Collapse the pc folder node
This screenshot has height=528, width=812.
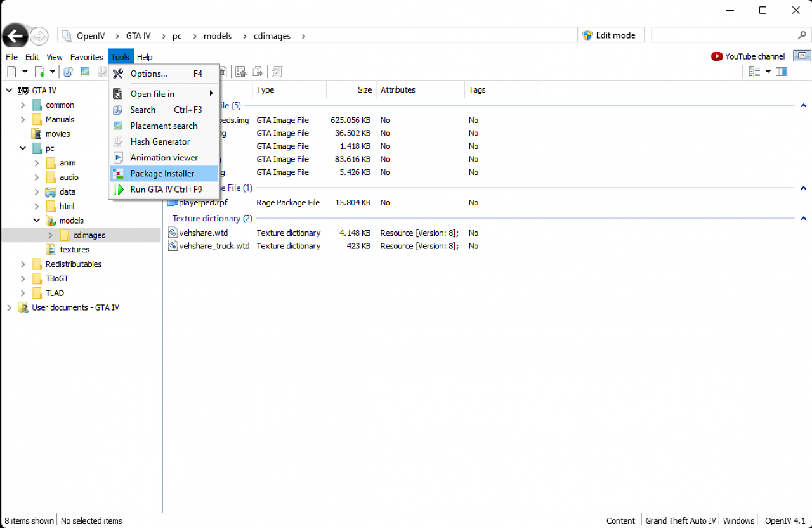[23, 148]
